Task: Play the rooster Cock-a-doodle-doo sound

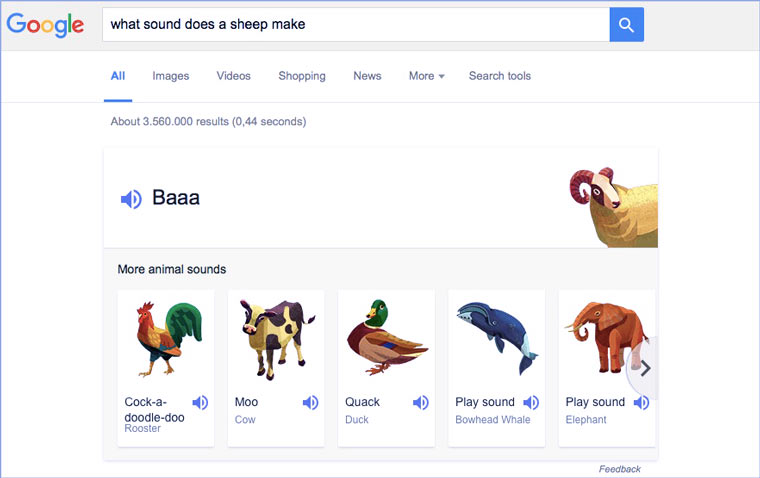Action: (201, 402)
